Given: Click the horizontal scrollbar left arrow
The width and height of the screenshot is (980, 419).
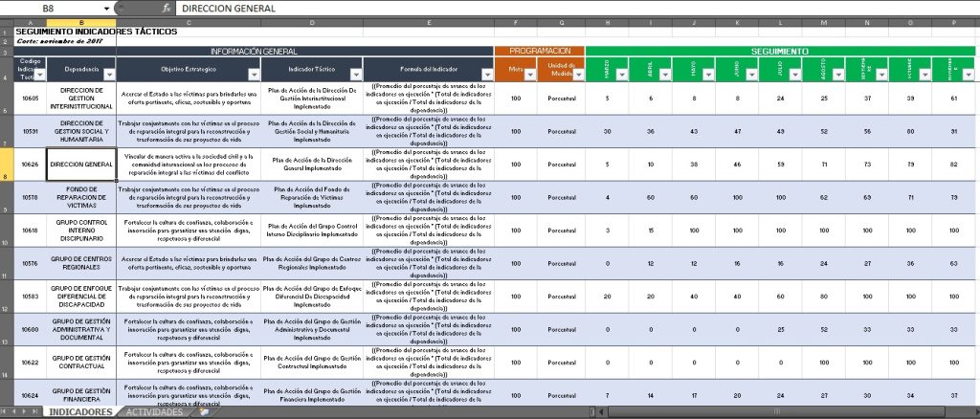Looking at the screenshot, I should (601, 412).
